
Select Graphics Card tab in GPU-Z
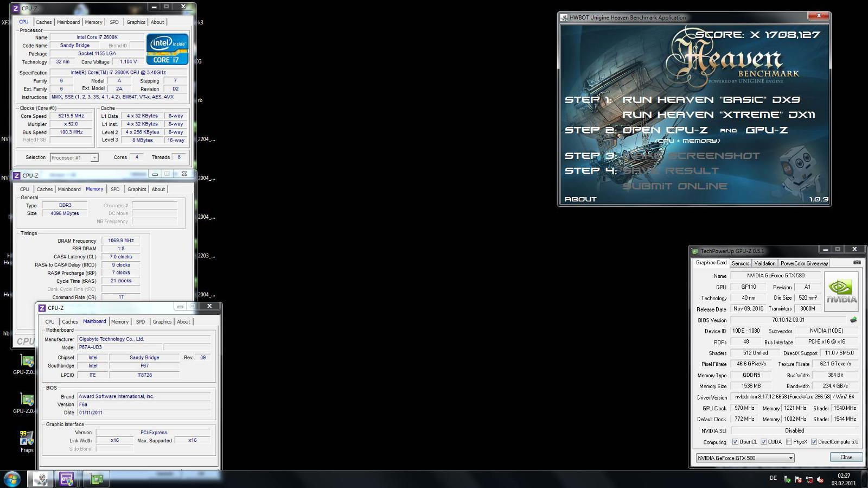[711, 263]
